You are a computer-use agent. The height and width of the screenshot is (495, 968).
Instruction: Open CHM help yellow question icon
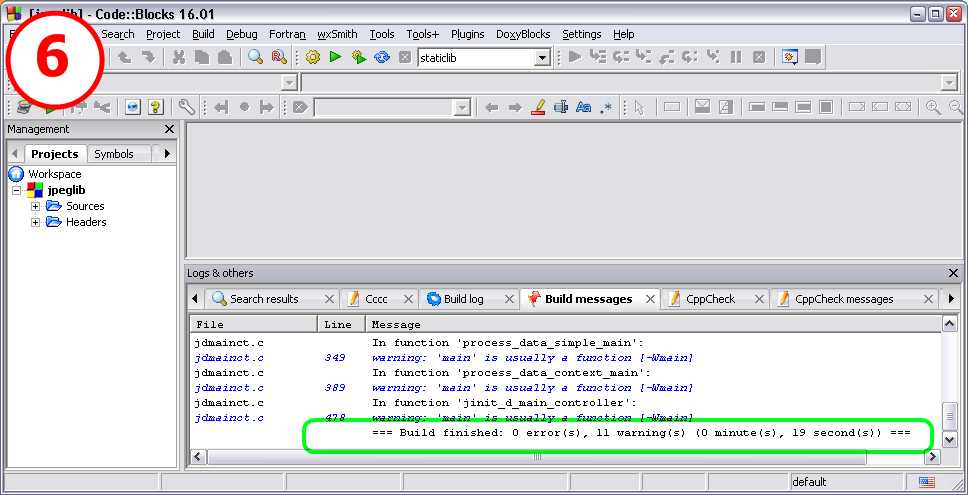[x=156, y=107]
